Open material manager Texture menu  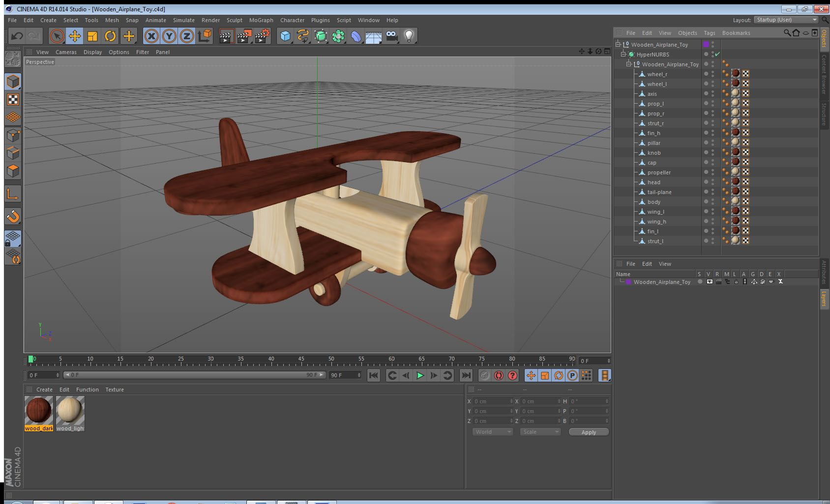point(115,390)
